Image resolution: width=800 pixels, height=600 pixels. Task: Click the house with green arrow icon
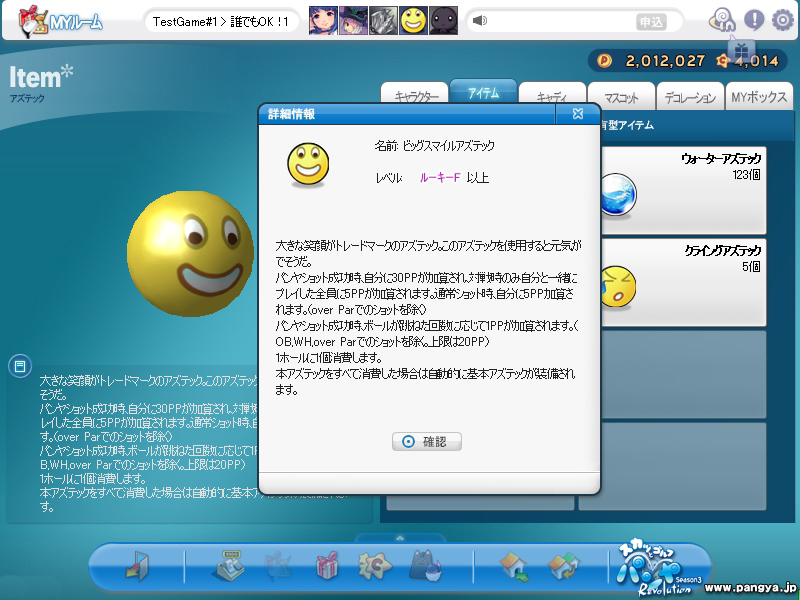[x=514, y=567]
